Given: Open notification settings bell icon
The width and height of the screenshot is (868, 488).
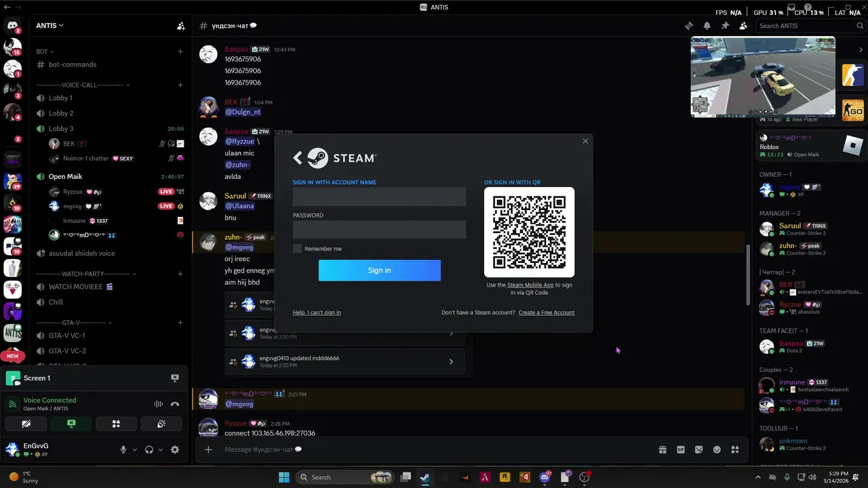Looking at the screenshot, I should tap(707, 26).
